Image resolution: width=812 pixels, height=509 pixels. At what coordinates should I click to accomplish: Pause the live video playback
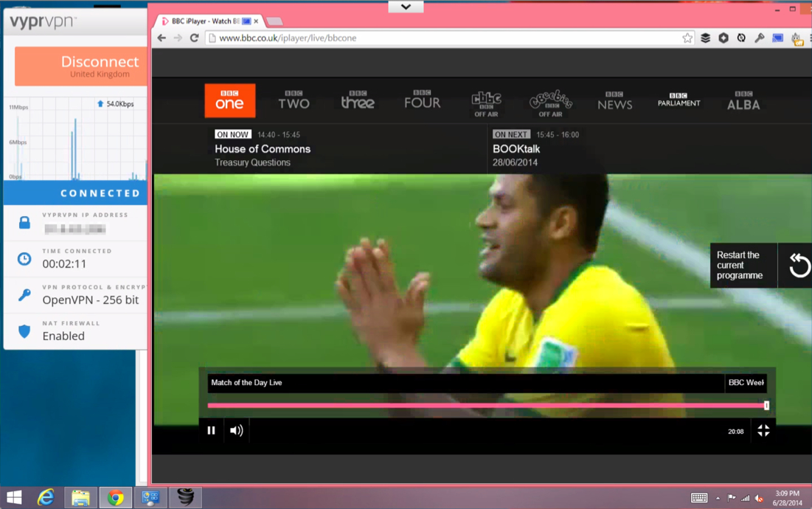[x=211, y=430]
